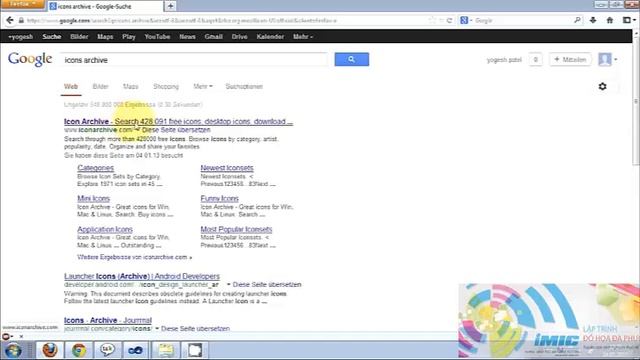640x360 pixels.
Task: Open Bilder in the black navigation bar
Action: tap(79, 37)
